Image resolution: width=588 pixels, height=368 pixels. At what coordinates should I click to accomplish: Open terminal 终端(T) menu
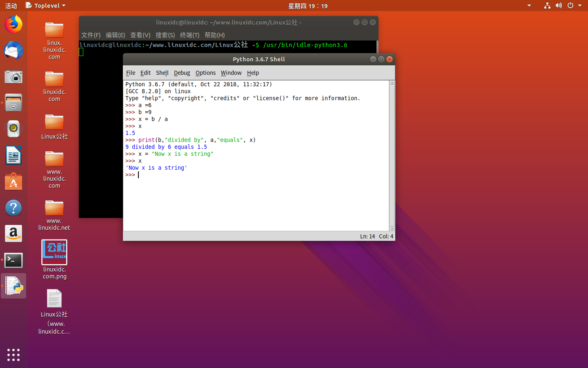(189, 35)
